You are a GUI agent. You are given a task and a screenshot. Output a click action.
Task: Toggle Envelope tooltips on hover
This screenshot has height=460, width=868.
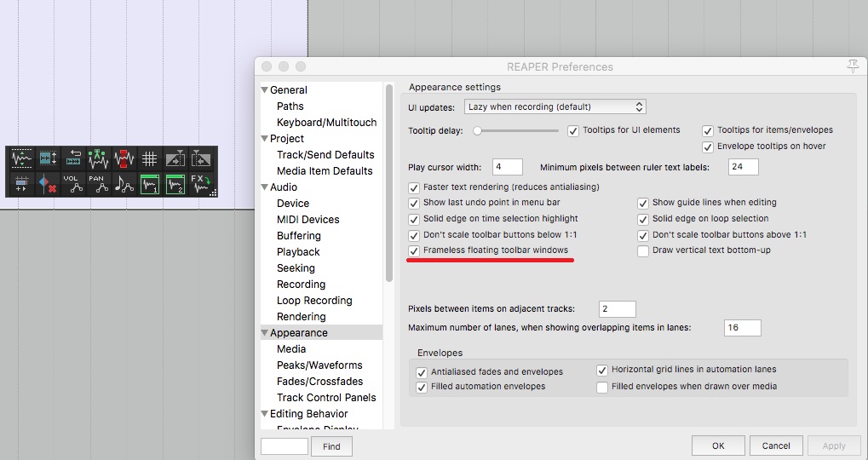pos(708,147)
